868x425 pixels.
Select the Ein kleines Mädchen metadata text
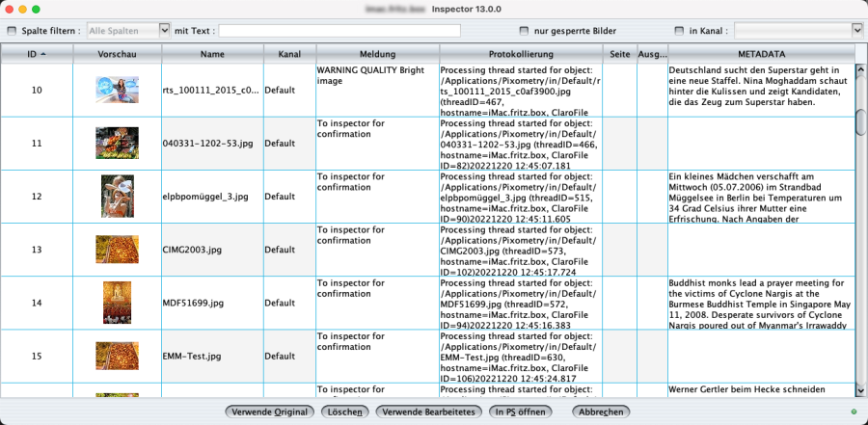(x=757, y=198)
